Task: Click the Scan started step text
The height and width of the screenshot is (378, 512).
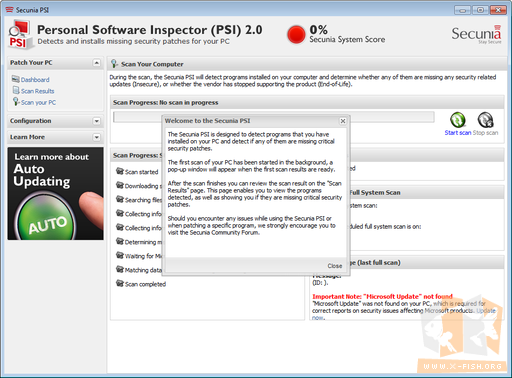Action: point(141,172)
